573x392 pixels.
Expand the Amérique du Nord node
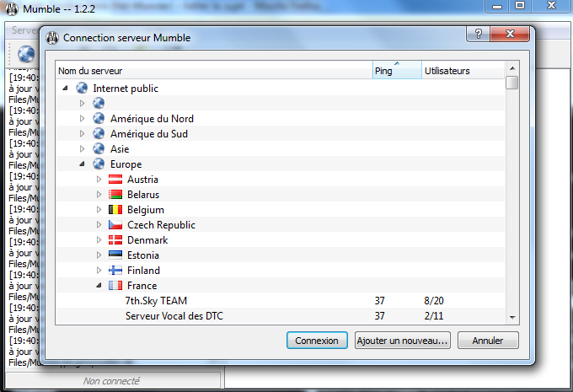pos(83,118)
